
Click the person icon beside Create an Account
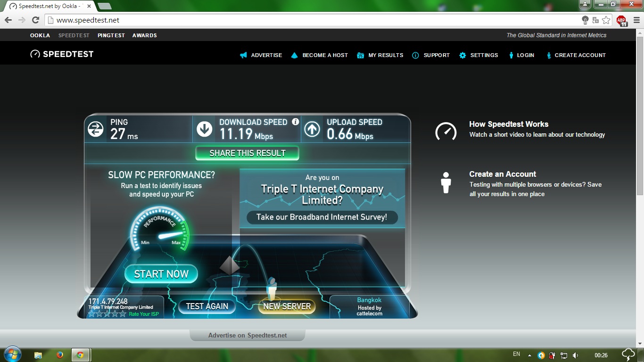coord(446,182)
